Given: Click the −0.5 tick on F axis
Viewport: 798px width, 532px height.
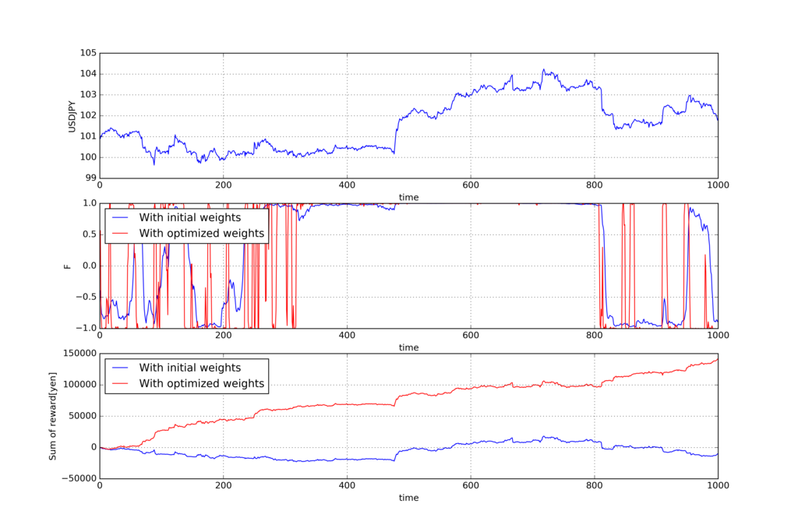Looking at the screenshot, I should 86,297.
